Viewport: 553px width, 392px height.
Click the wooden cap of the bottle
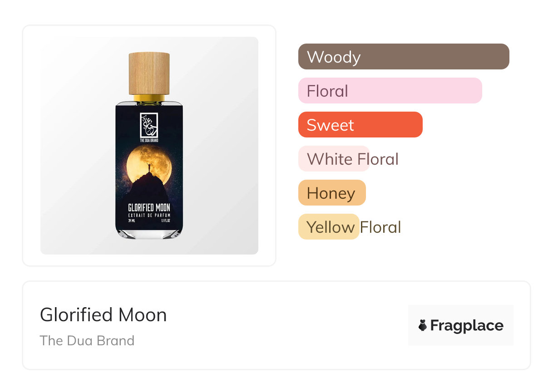pos(149,73)
